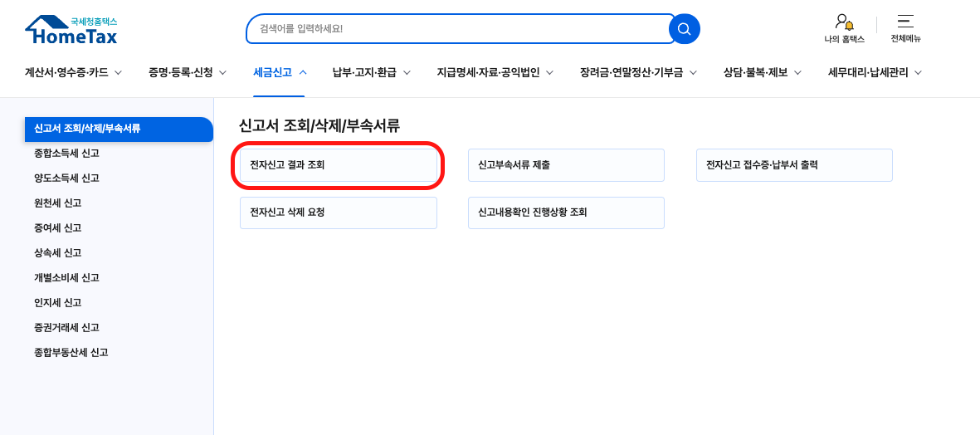The height and width of the screenshot is (435, 980).
Task: Select 증권거래세 신고 in sidebar
Action: click(66, 328)
